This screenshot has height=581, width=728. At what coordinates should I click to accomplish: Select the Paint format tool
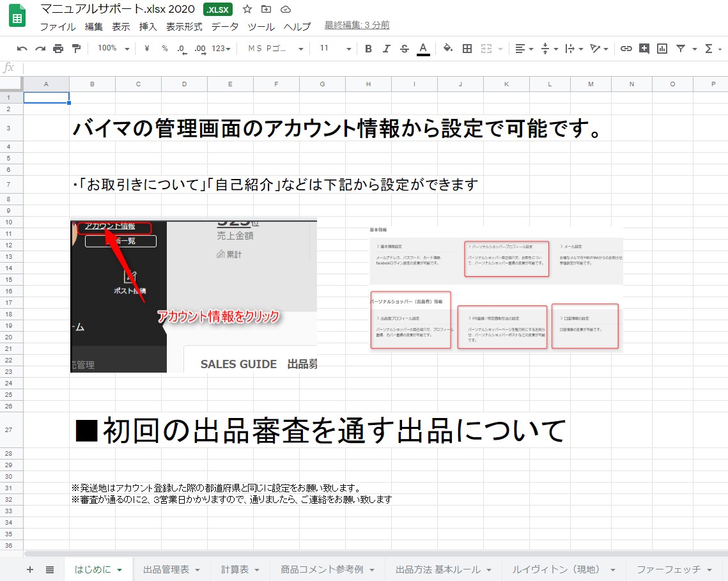[x=76, y=49]
